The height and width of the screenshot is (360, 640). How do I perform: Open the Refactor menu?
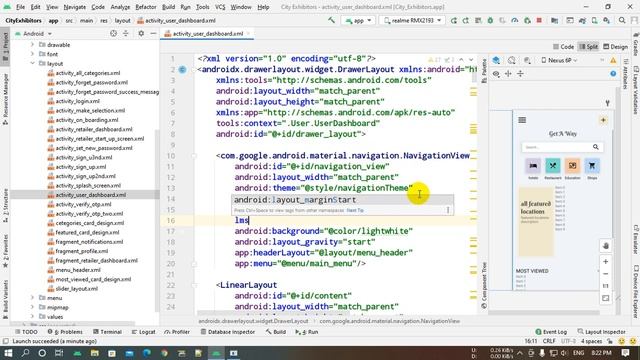(146, 7)
